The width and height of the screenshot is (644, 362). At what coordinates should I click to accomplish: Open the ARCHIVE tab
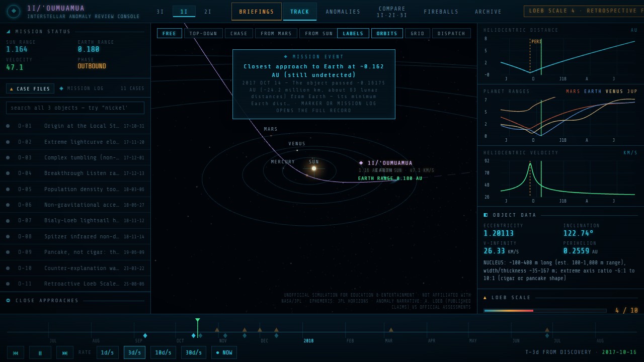click(x=489, y=12)
